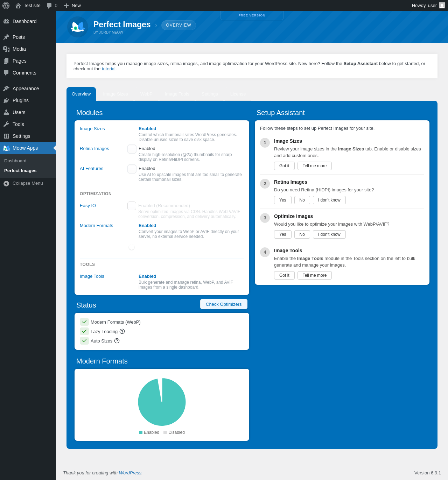Open the Media menu item
Viewport: 448px width, 480px height.
[x=19, y=49]
